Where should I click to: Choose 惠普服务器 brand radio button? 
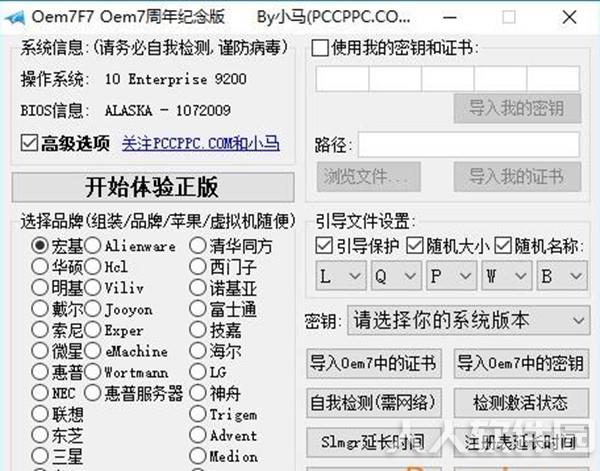93,393
